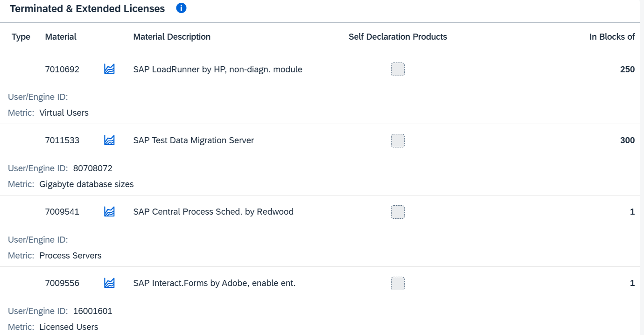The width and height of the screenshot is (644, 335).
Task: Click the In Blocks of column header
Action: (612, 37)
